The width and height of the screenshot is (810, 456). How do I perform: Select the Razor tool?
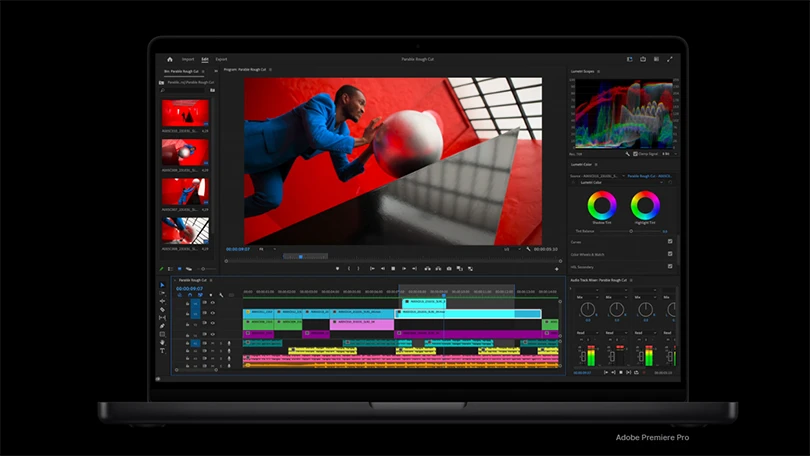tap(162, 309)
